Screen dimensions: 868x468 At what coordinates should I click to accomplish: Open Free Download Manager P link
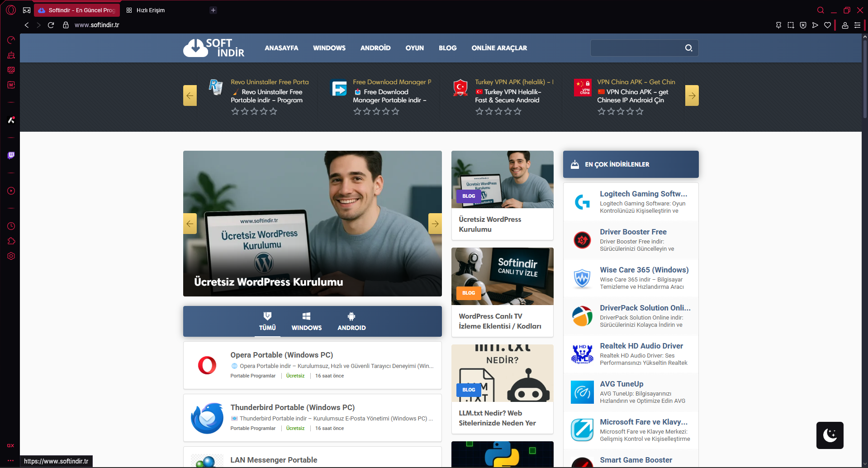pos(392,82)
